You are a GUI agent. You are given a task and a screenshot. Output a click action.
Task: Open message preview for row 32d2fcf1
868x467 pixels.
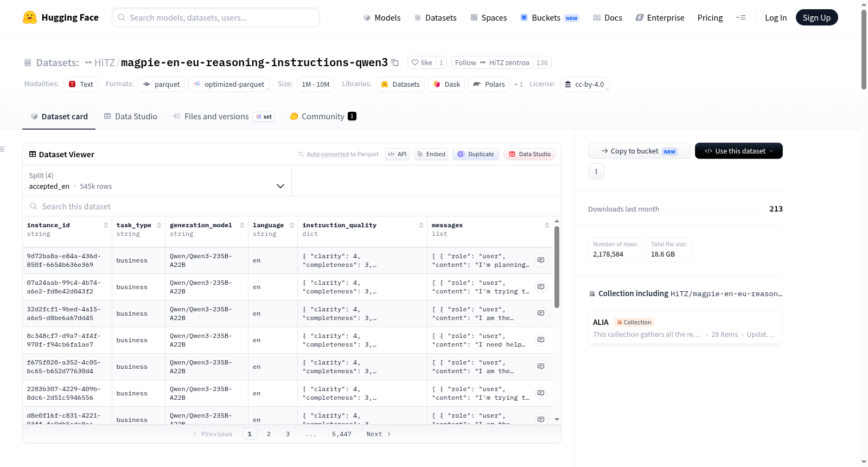coord(541,314)
